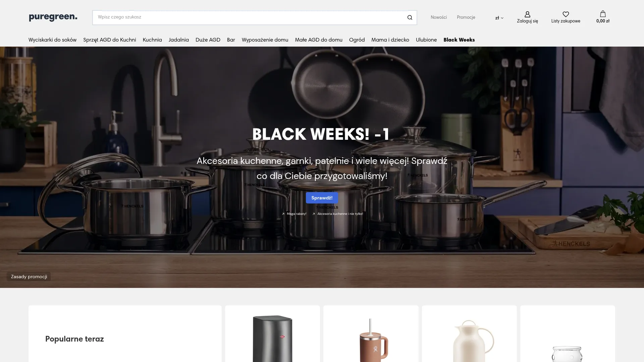Open the Sprzęt AGD do Kuchni category
This screenshot has width=644, height=362.
coord(110,40)
